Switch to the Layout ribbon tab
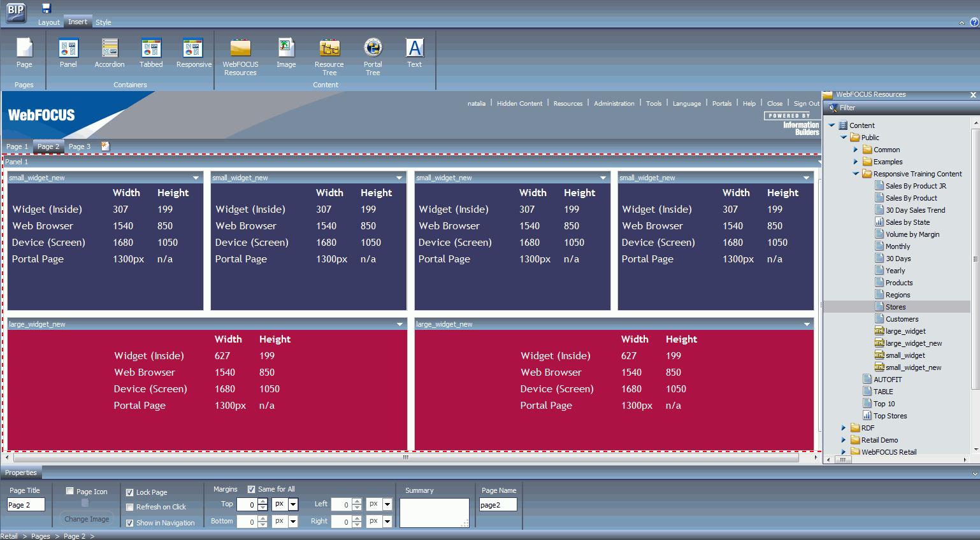The width and height of the screenshot is (980, 540). (x=48, y=22)
